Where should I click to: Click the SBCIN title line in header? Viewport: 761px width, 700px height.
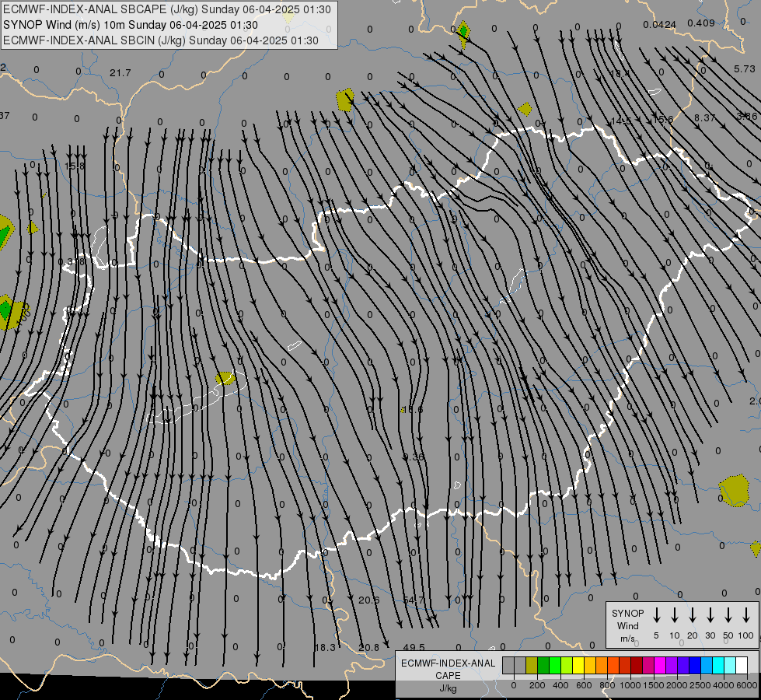click(x=161, y=40)
